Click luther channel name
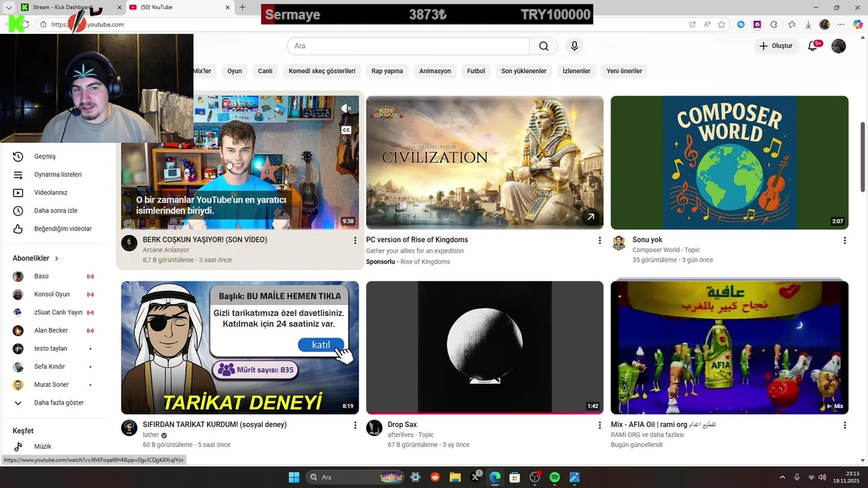The image size is (868, 488). tap(151, 435)
